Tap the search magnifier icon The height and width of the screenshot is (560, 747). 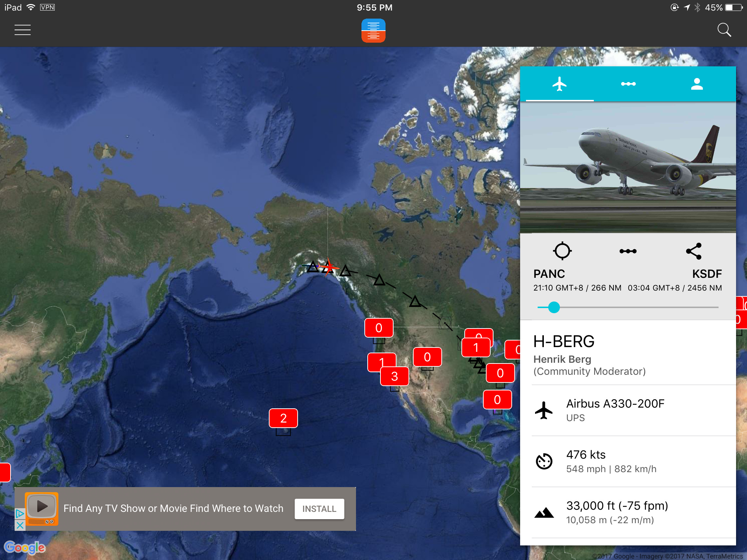(724, 30)
